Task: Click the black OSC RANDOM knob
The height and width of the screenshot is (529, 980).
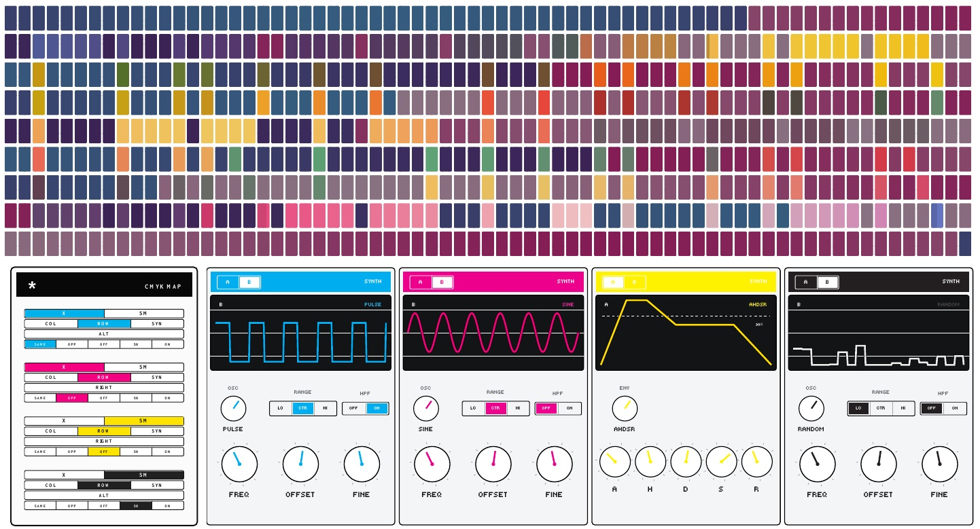Action: coord(811,409)
